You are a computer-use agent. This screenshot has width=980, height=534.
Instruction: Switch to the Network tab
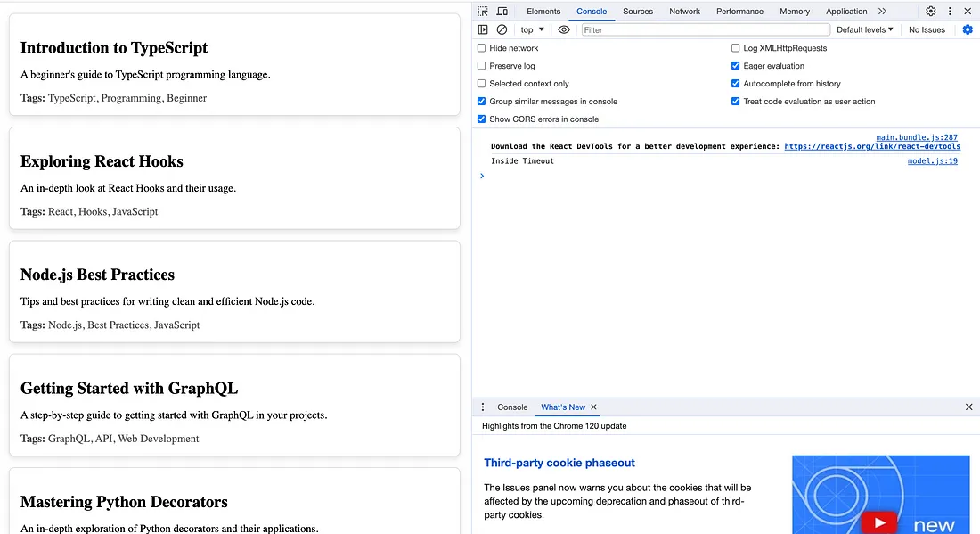tap(684, 12)
